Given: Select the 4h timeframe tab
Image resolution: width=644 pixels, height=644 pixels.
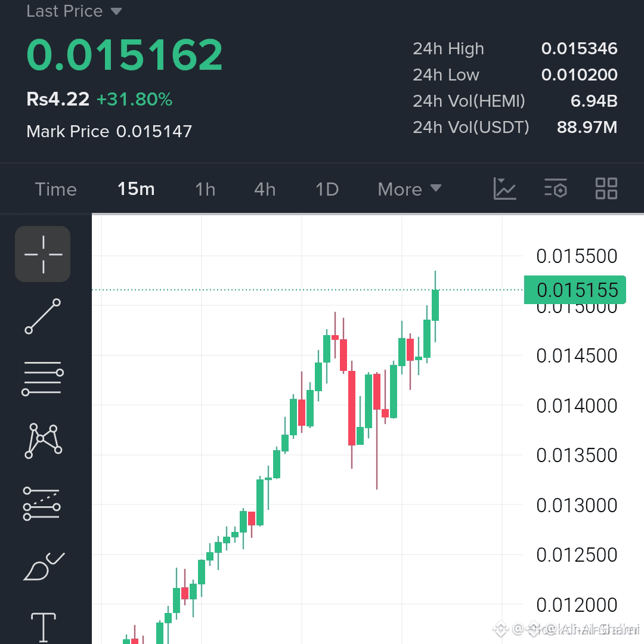Looking at the screenshot, I should [265, 190].
